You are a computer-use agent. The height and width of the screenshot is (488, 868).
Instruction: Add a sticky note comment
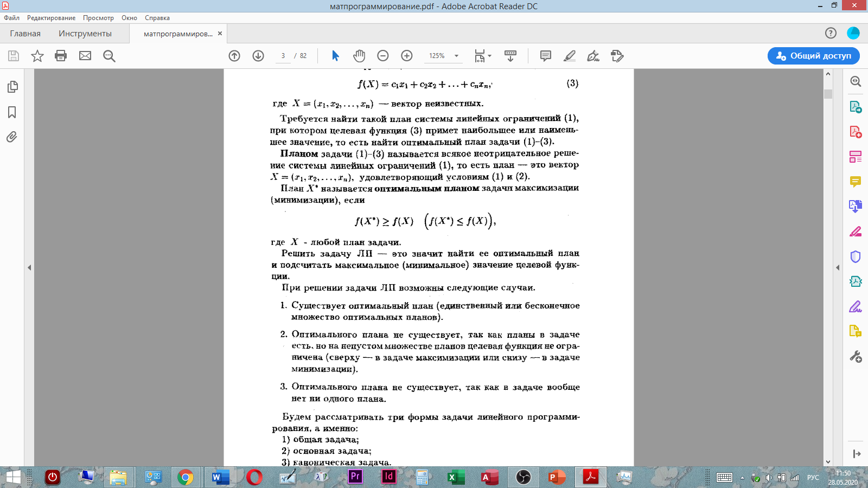coord(546,56)
